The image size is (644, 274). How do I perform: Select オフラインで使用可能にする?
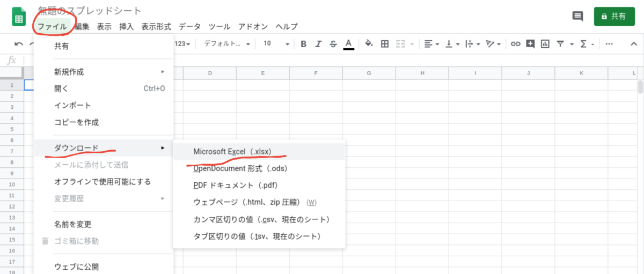[x=104, y=182]
